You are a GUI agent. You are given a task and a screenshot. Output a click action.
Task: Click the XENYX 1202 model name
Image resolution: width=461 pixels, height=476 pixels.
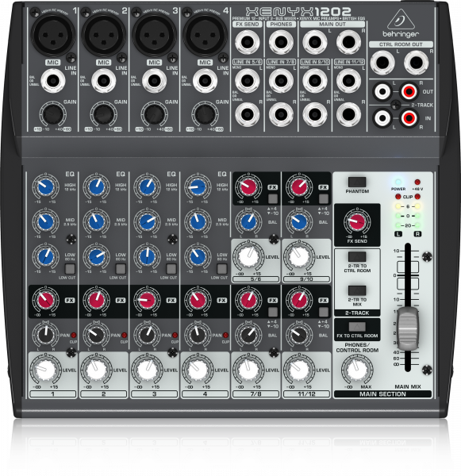(x=298, y=12)
